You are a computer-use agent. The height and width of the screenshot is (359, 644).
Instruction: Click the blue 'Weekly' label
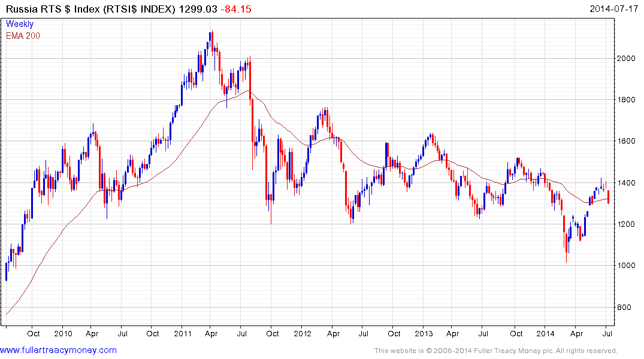click(20, 24)
